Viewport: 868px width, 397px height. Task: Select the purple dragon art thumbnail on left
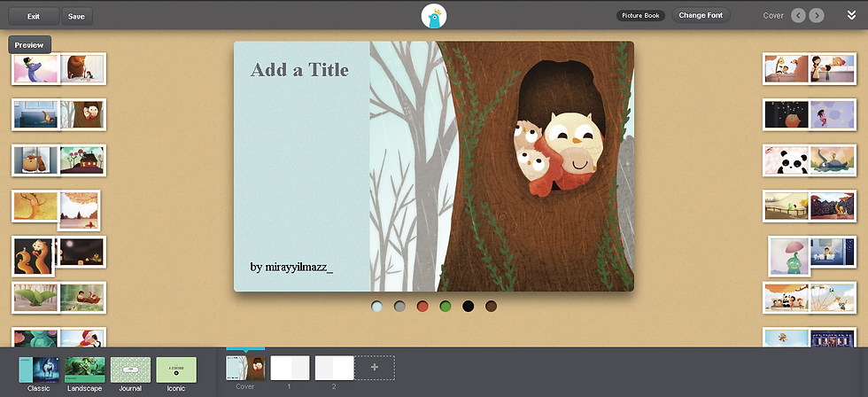click(35, 68)
